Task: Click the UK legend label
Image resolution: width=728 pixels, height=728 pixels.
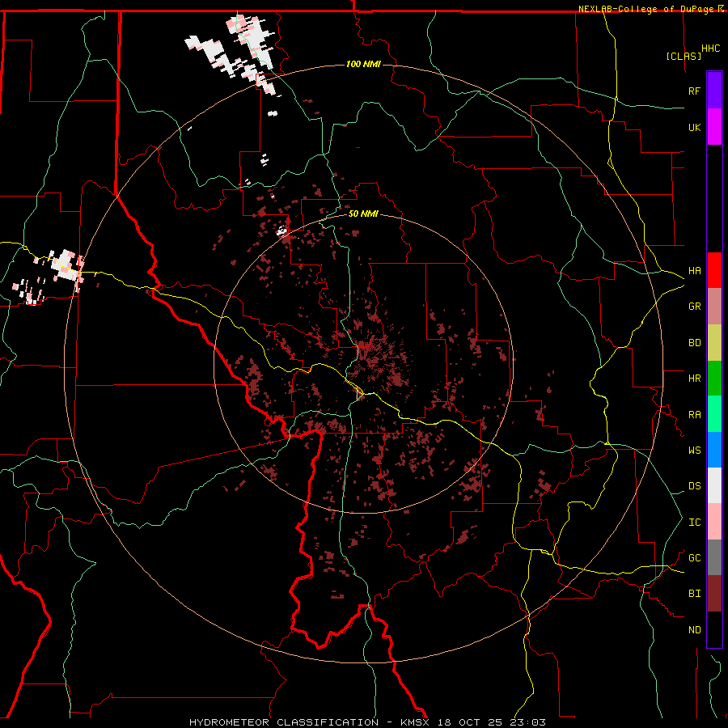Action: pyautogui.click(x=694, y=127)
